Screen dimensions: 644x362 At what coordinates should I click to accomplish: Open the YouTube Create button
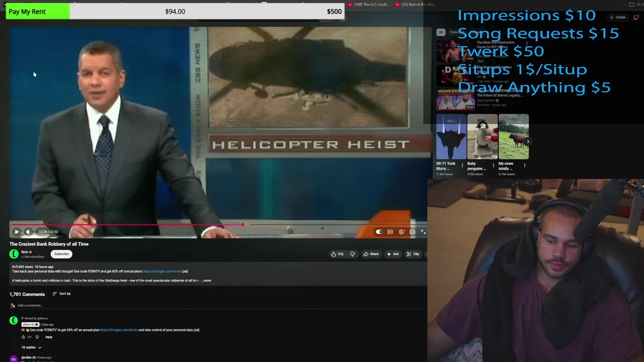[x=617, y=17]
